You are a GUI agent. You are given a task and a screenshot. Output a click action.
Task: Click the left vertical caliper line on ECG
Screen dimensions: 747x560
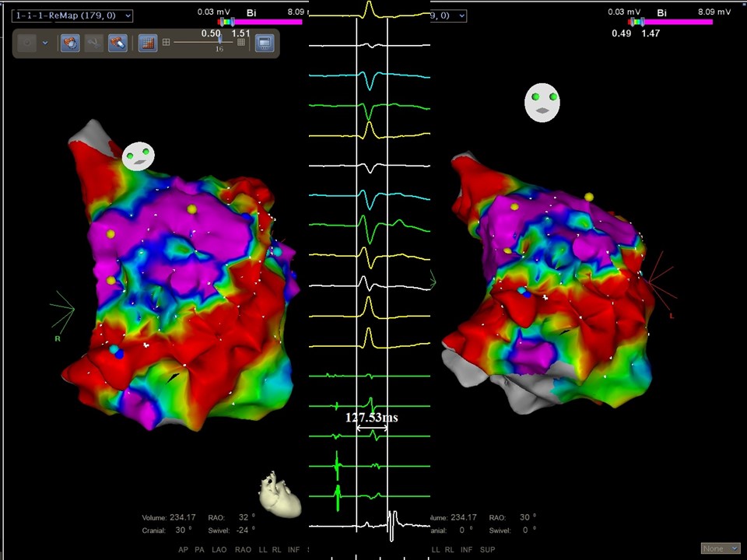click(x=356, y=274)
